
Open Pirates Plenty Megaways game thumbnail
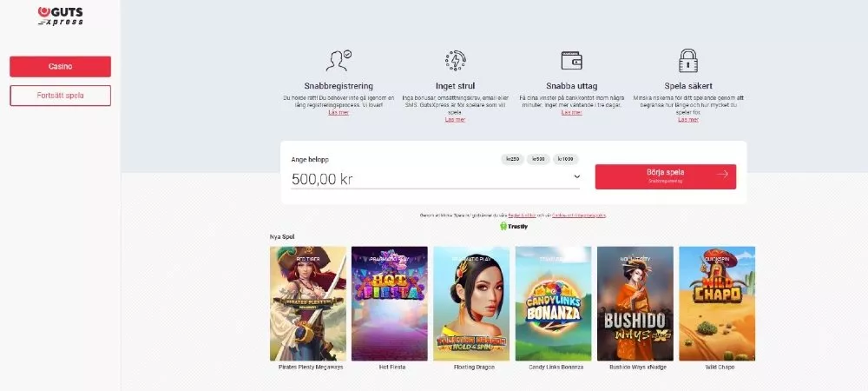click(308, 303)
